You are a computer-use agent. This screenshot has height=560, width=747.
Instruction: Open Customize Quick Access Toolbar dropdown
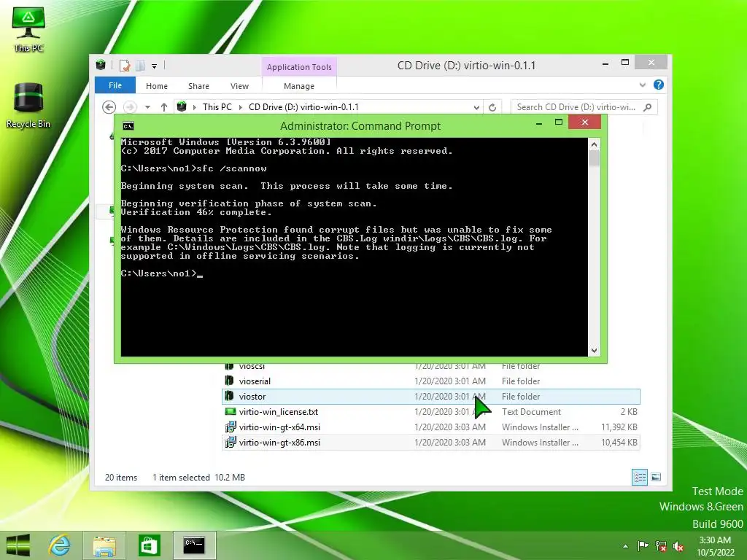[x=155, y=66]
